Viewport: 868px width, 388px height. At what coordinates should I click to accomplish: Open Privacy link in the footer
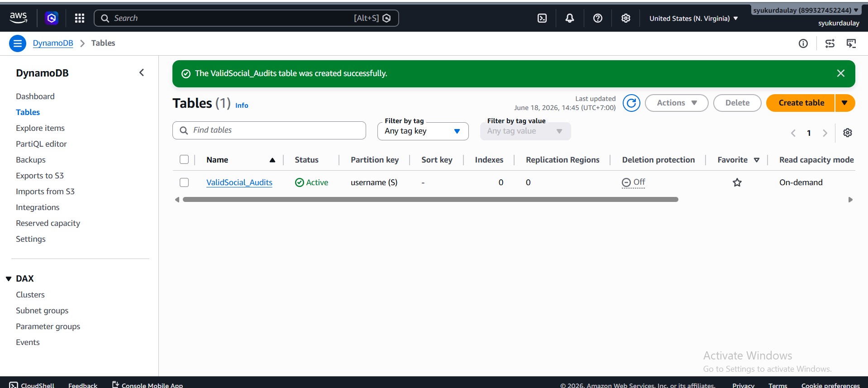[x=743, y=385]
